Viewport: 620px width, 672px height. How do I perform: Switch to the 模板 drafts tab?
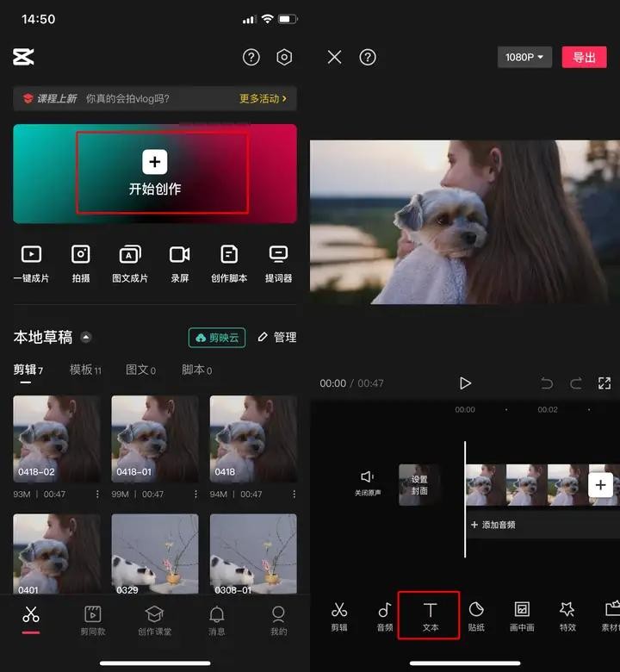(84, 370)
